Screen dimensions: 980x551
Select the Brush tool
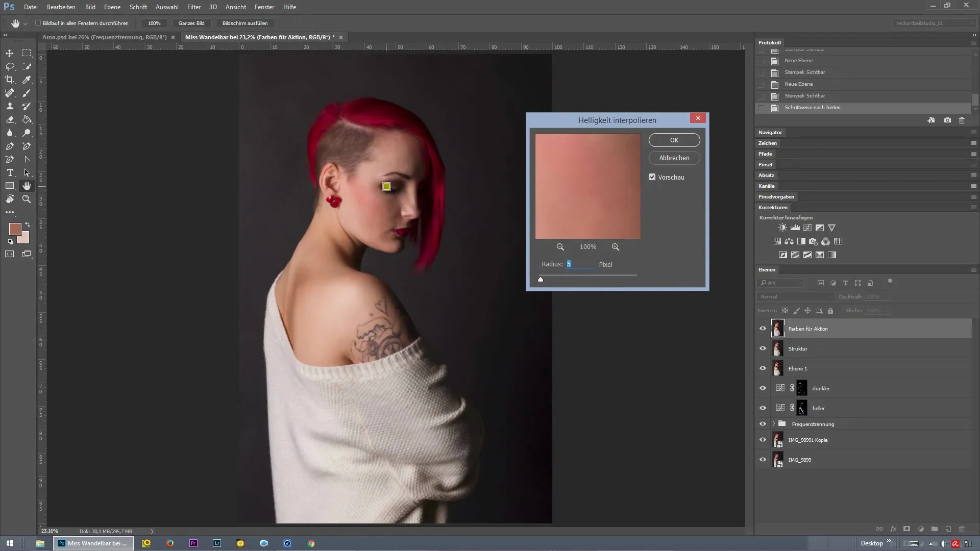point(27,93)
